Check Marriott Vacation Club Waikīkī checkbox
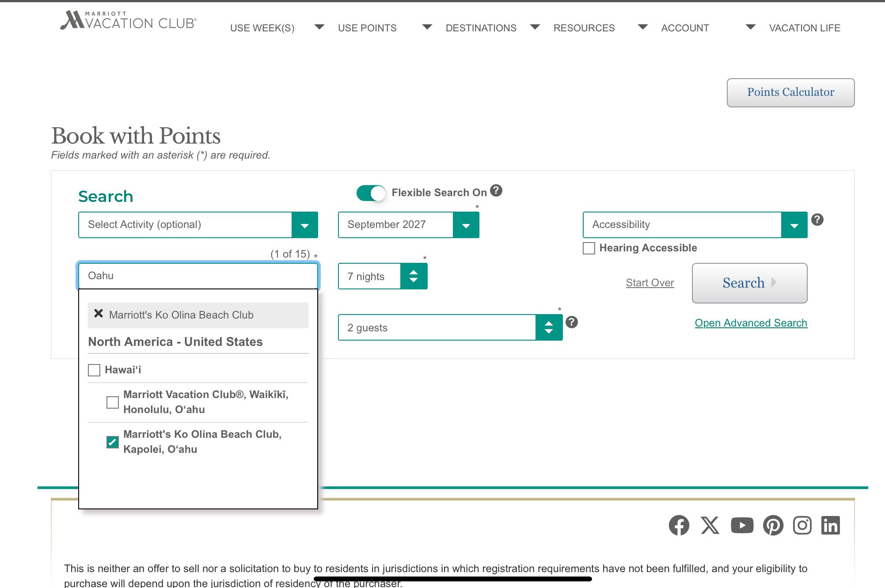The image size is (885, 588). pyautogui.click(x=113, y=402)
